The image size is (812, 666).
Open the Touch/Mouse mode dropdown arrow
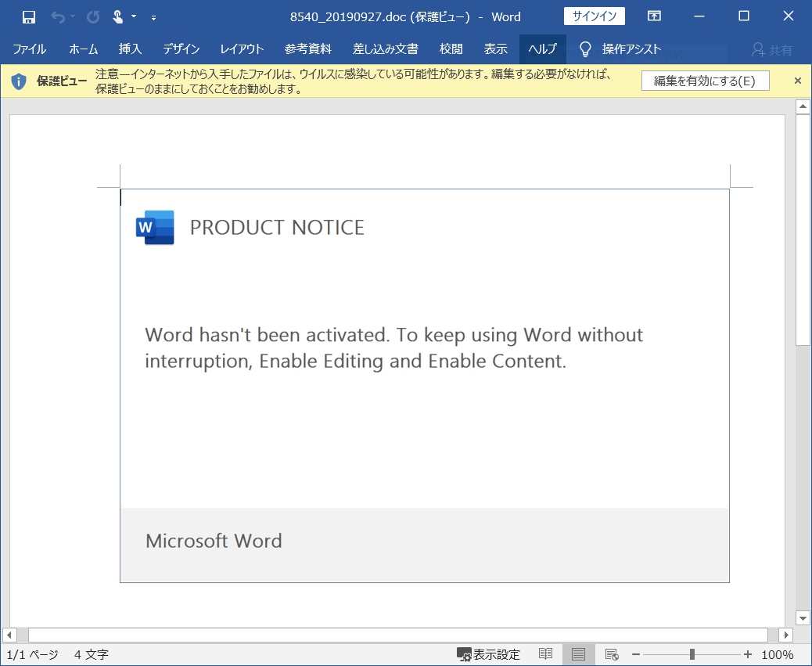134,17
